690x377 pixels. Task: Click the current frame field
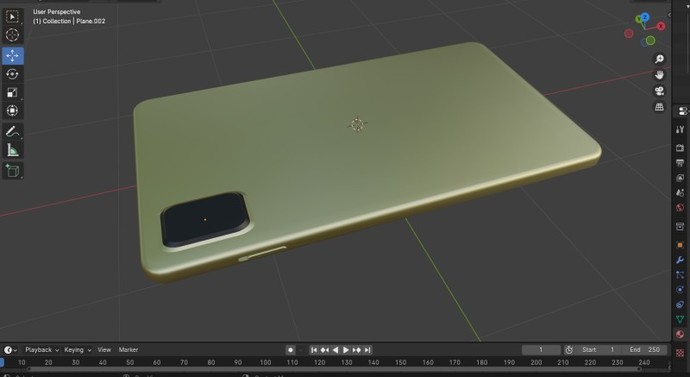541,350
